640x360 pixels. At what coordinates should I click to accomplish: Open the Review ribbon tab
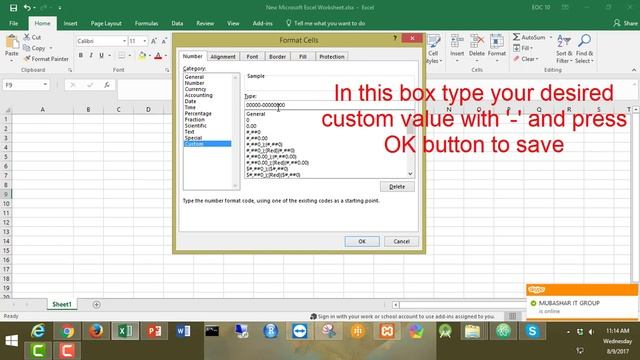tap(205, 23)
